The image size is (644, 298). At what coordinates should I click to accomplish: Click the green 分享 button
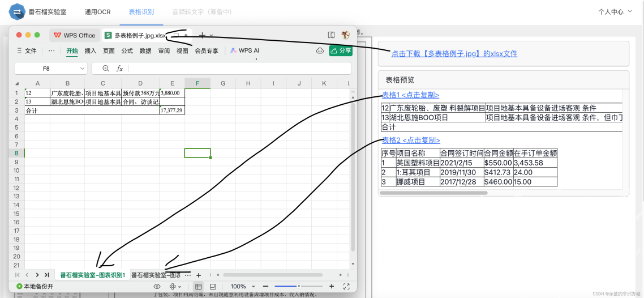341,51
